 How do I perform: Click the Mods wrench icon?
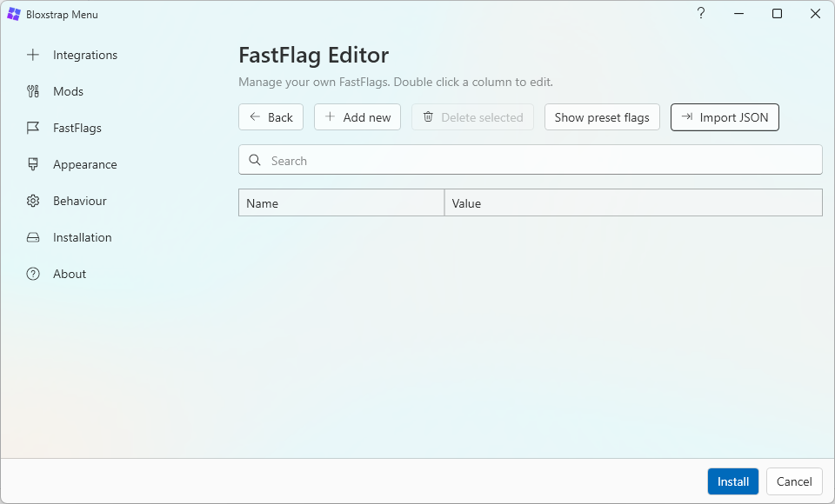click(33, 91)
